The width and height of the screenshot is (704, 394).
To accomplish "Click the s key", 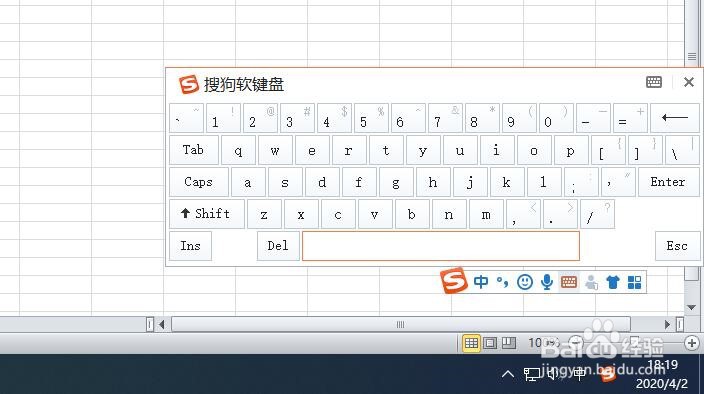I will 285,182.
